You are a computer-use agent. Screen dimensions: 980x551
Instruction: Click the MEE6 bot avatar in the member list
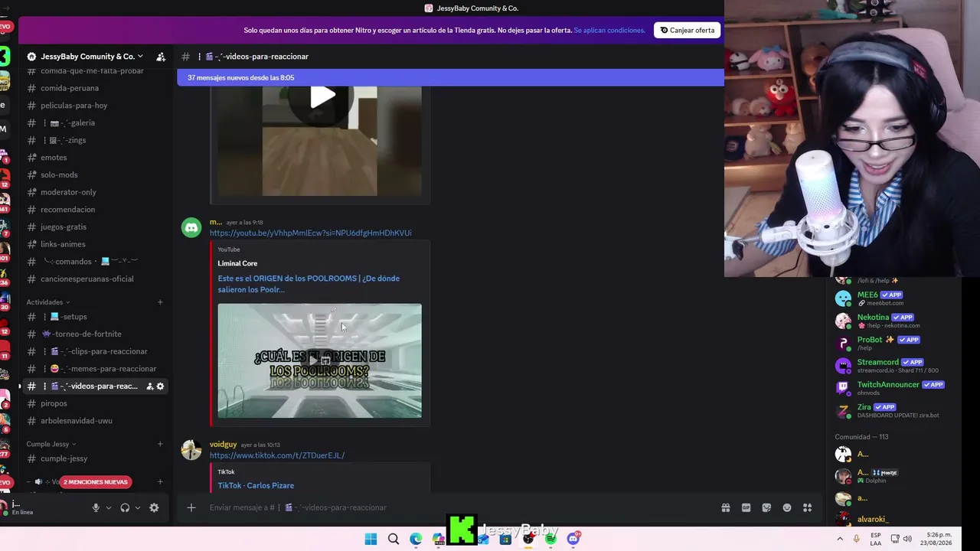click(x=843, y=298)
